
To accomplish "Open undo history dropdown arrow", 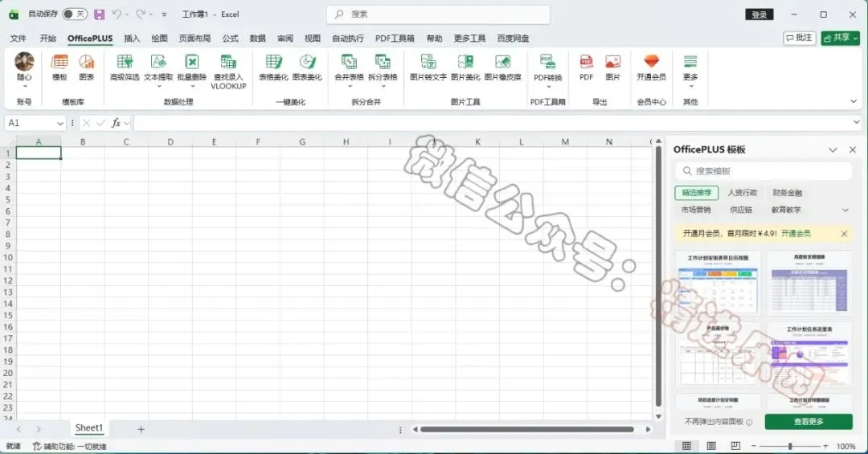I will [127, 14].
